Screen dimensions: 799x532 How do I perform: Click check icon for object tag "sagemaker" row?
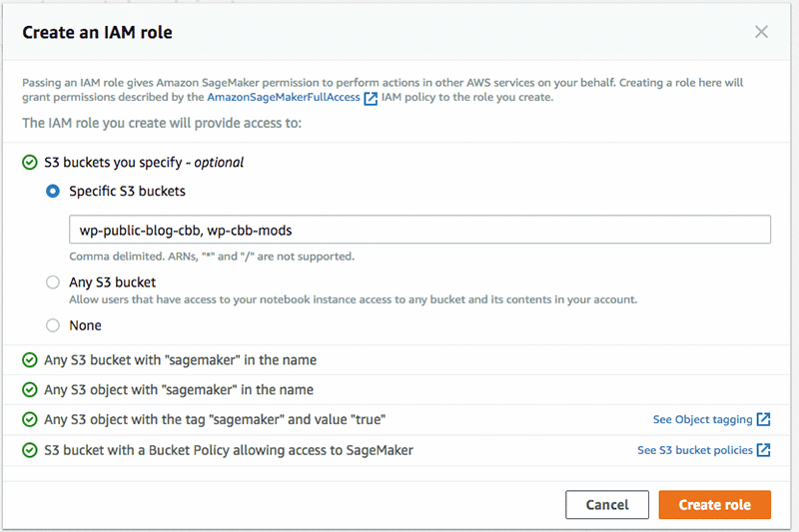[x=31, y=419]
